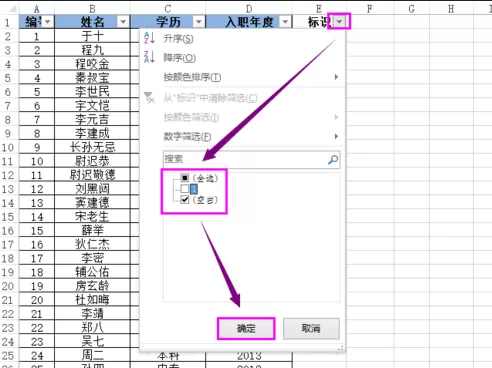Toggle the (全选) select-all checkbox

185,178
